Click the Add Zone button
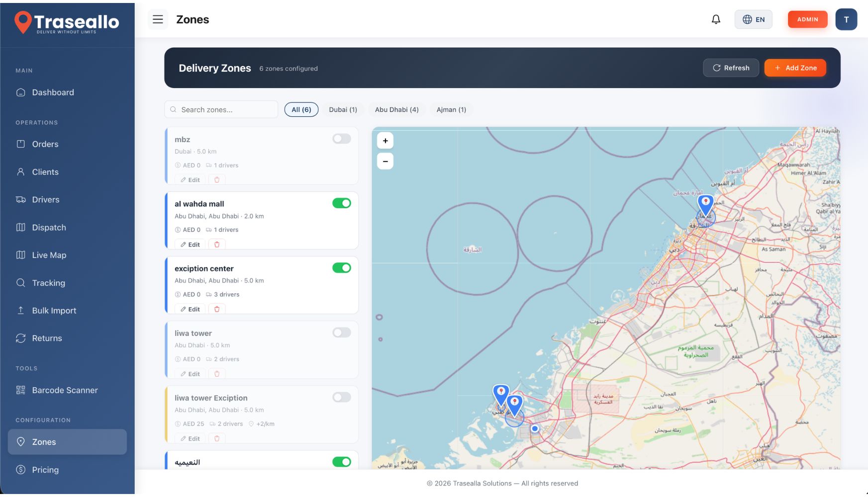This screenshot has width=868, height=497. coord(795,68)
